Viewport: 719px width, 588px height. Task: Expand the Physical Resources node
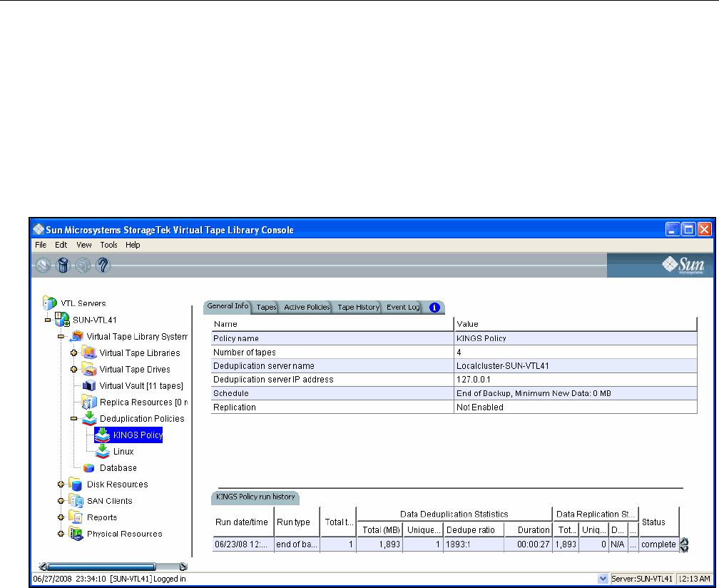pyautogui.click(x=61, y=534)
